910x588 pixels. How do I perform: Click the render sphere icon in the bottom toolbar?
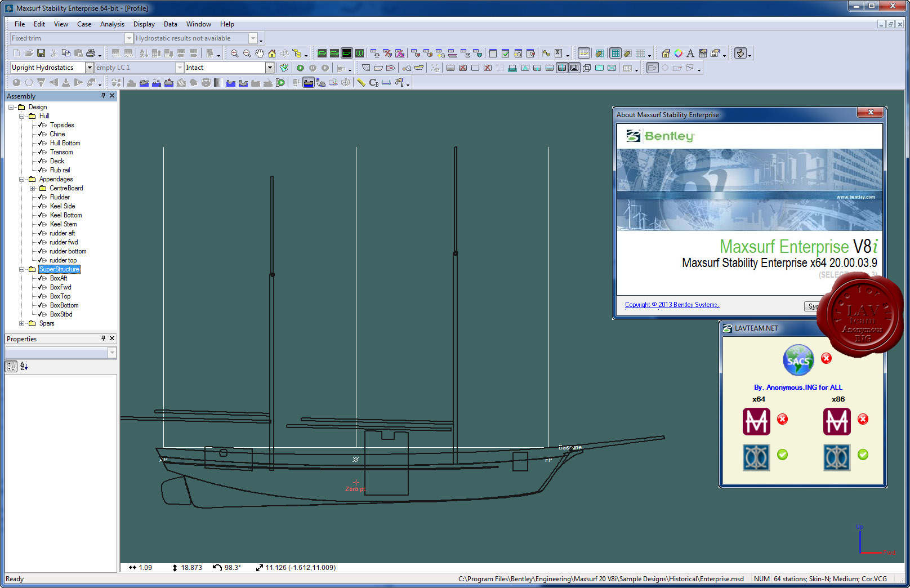click(x=16, y=83)
